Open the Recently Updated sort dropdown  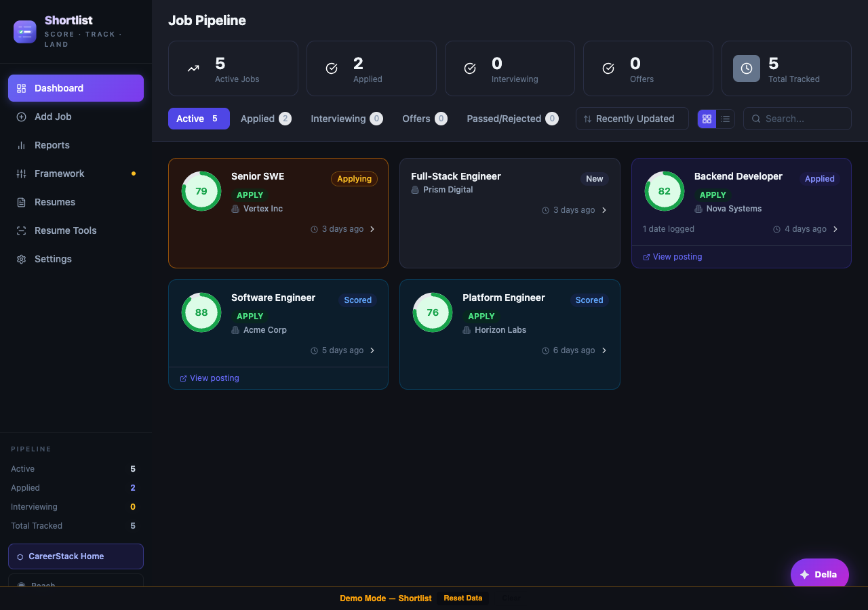[x=632, y=119]
